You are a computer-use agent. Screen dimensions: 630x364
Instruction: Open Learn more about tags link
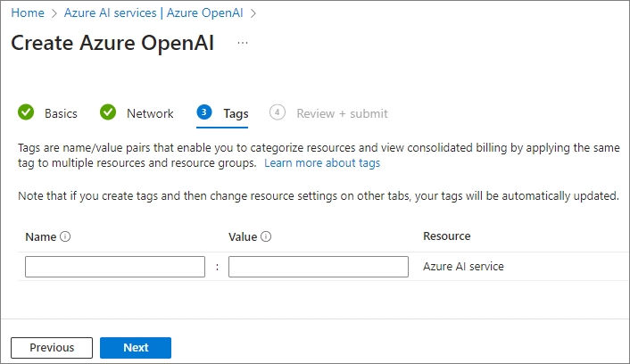(322, 163)
